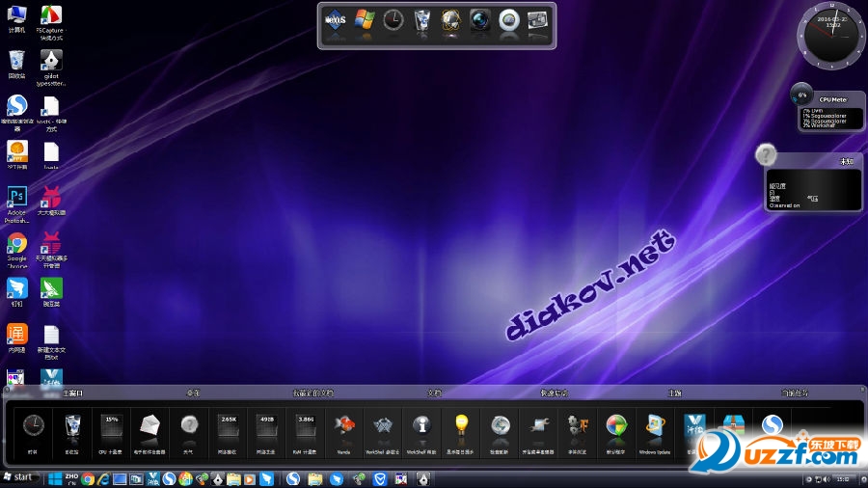Click the CPU Meter desktop widget

coord(828,108)
